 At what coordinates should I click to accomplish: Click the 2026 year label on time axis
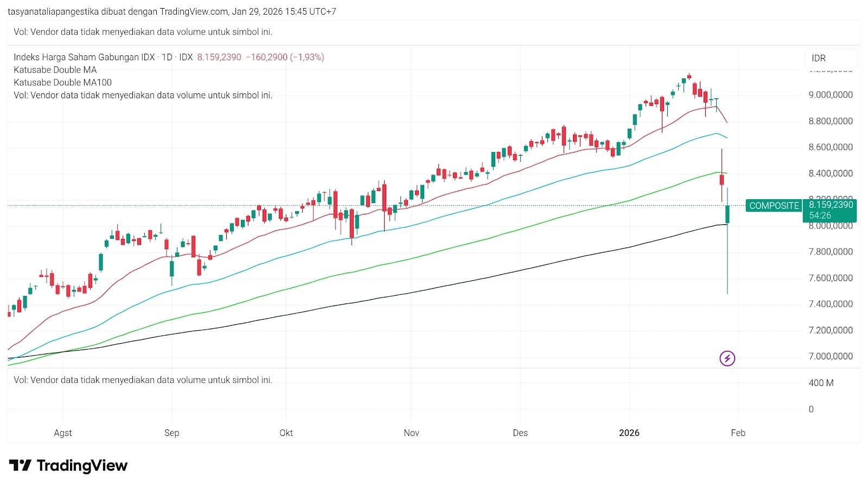click(x=629, y=433)
